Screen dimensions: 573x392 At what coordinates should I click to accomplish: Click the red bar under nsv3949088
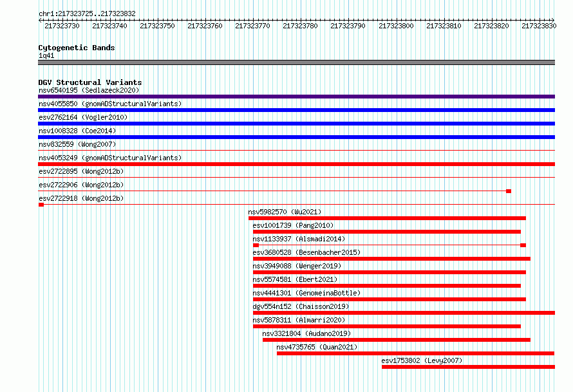(x=389, y=272)
